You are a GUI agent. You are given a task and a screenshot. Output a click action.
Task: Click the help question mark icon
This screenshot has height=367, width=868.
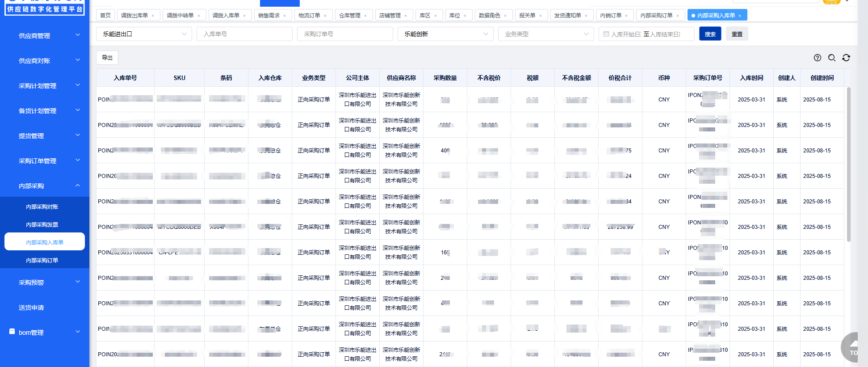[817, 58]
